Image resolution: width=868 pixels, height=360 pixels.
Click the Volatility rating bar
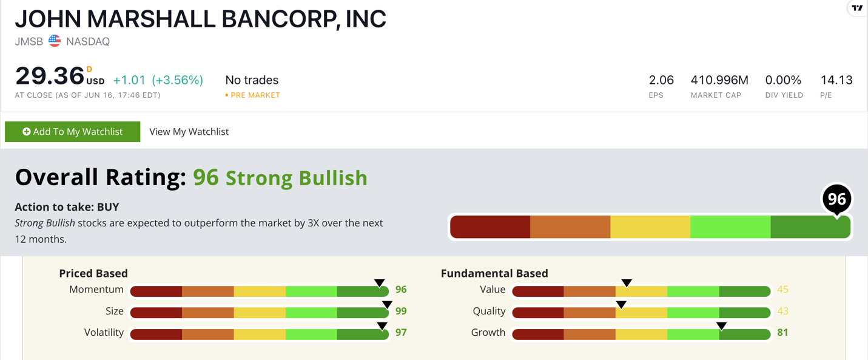(x=260, y=335)
